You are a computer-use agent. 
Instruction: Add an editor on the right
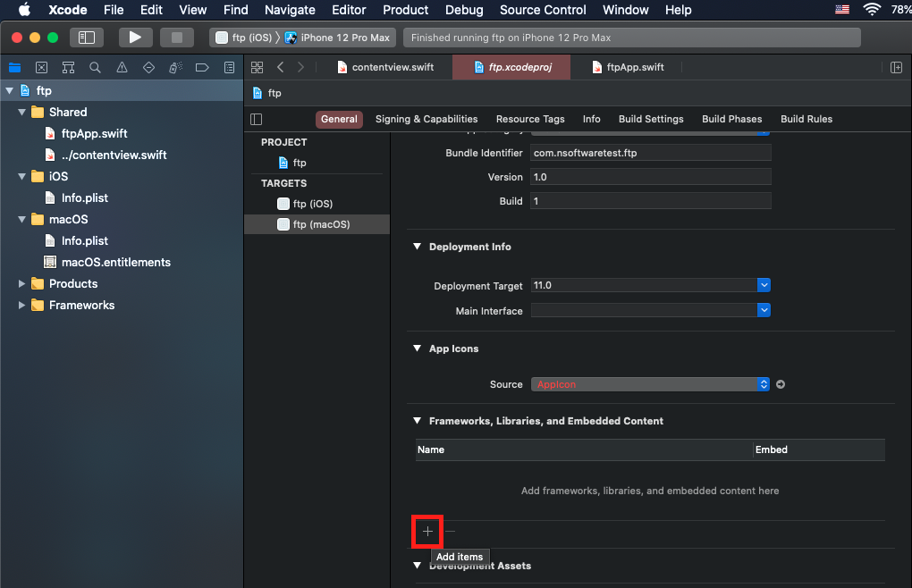pyautogui.click(x=896, y=67)
